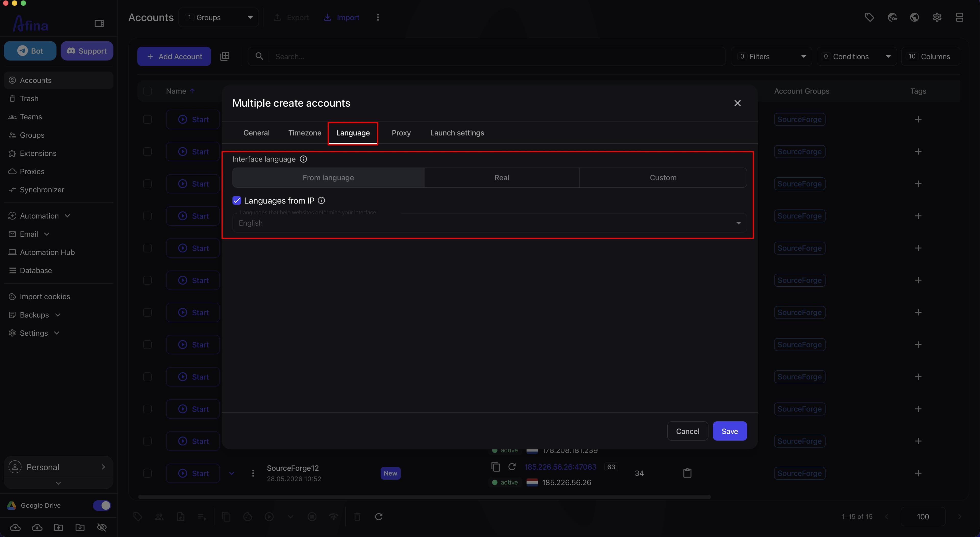Open the three-dot header menu
The height and width of the screenshot is (537, 980).
[378, 18]
